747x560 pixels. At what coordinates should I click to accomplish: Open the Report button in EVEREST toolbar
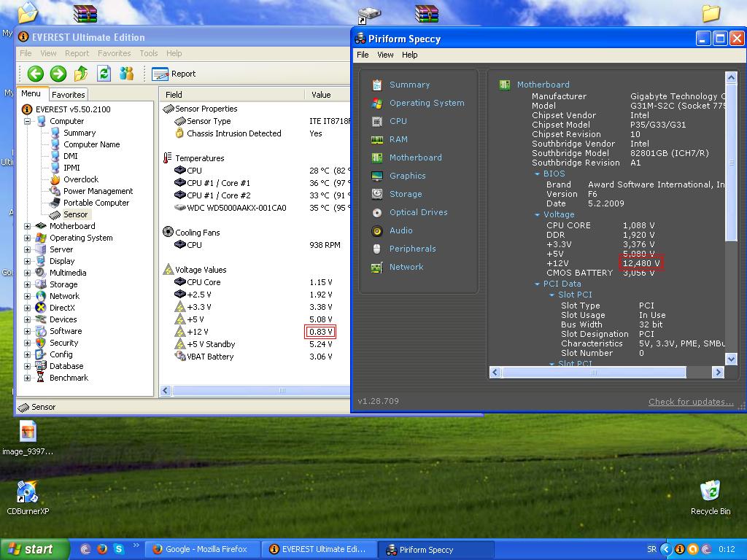(x=175, y=74)
